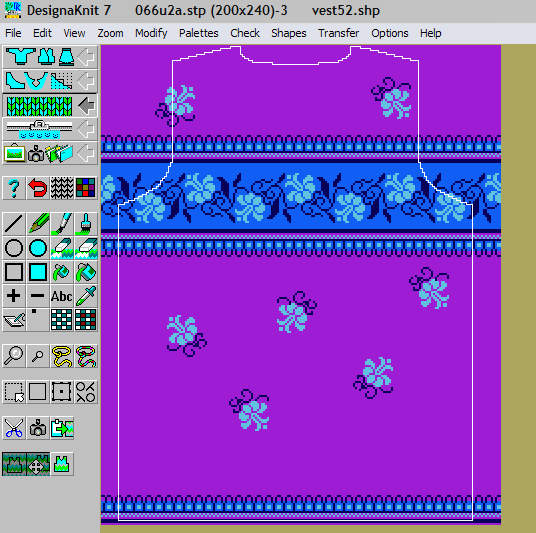
Task: Toggle the move garment shape arrows button
Action: tap(38, 464)
